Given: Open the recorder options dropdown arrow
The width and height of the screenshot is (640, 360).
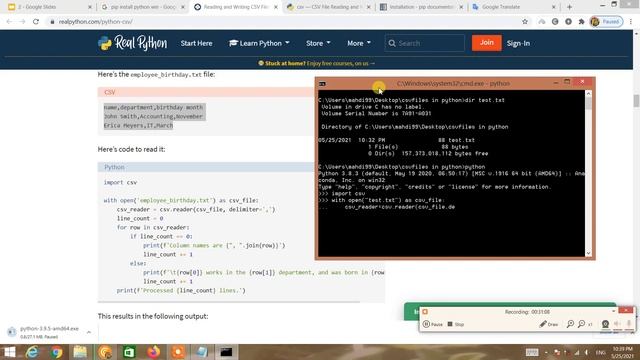Looking at the screenshot, I should pos(613,311).
